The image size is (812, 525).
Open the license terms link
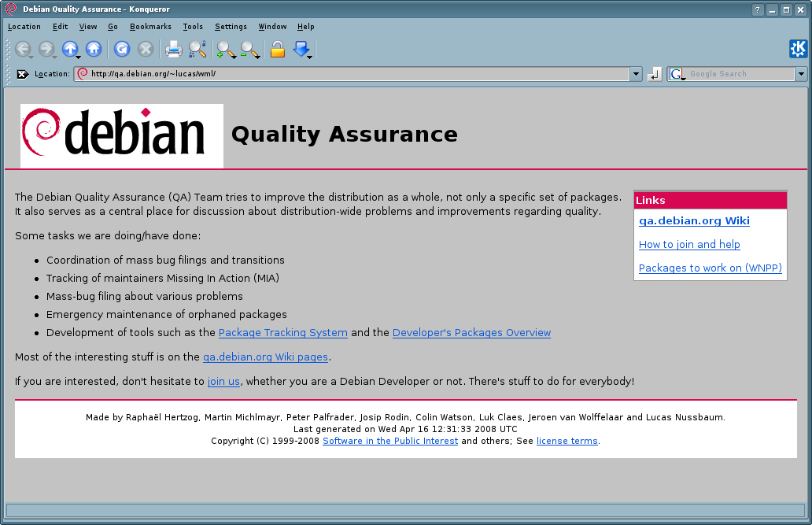tap(567, 441)
